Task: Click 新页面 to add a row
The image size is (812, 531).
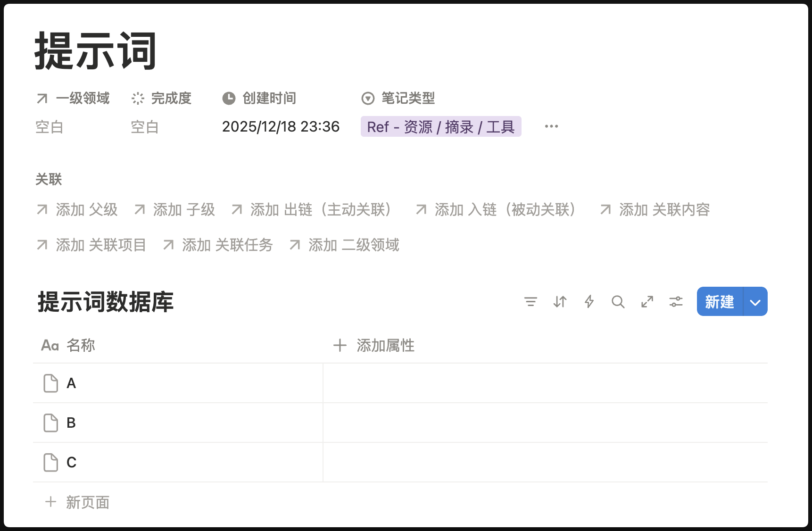Action: tap(87, 502)
